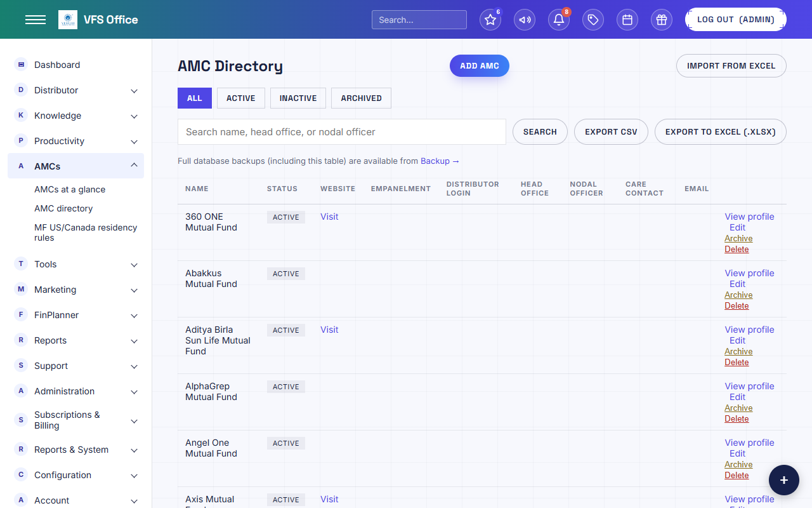Open notifications bell icon
This screenshot has width=812, height=508.
[559, 20]
